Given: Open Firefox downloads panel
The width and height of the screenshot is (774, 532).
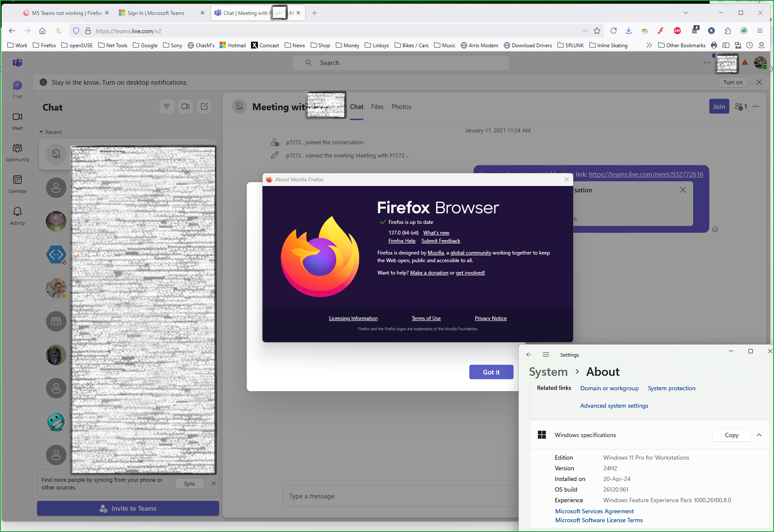Looking at the screenshot, I should (629, 31).
